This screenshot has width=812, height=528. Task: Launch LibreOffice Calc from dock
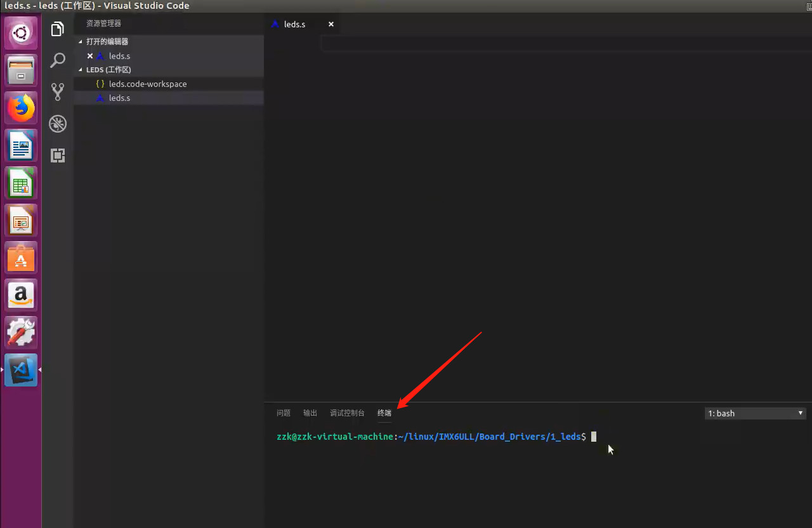[21, 183]
